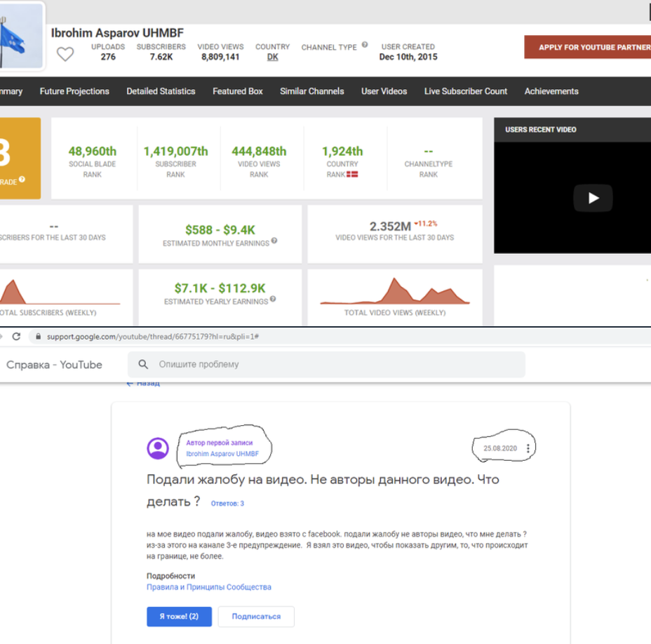Click the padlock icon in address bar
The height and width of the screenshot is (644, 651).
pos(38,337)
